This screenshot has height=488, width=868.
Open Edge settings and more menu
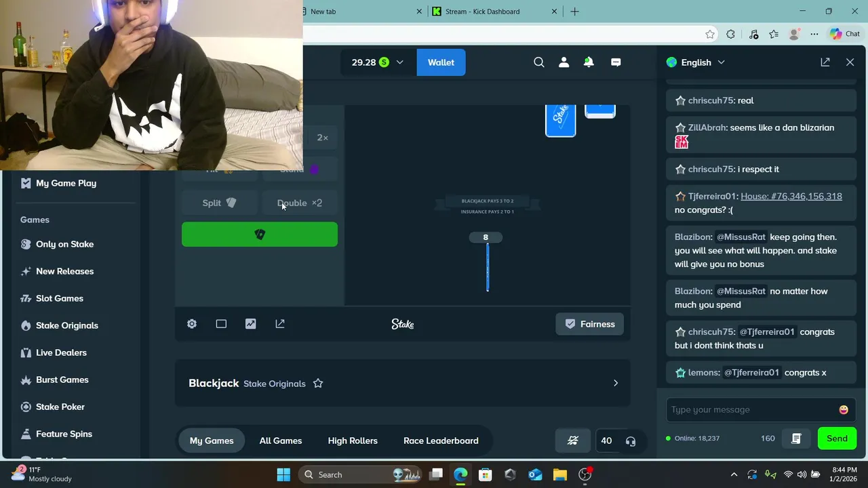[814, 34]
